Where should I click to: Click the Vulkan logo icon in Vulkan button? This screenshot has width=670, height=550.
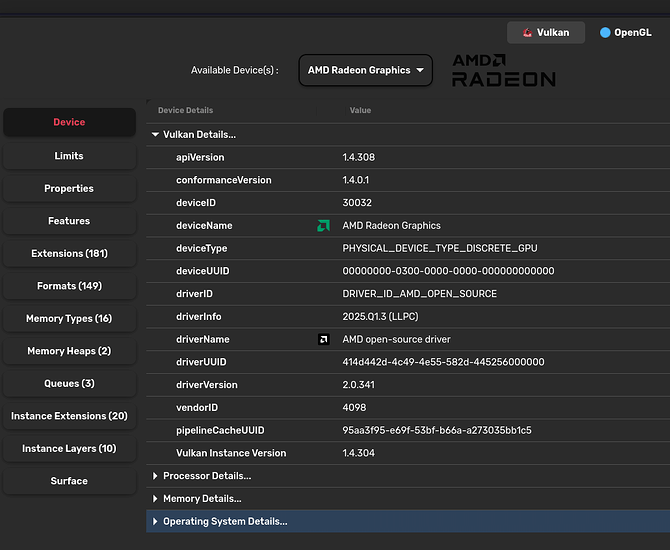click(527, 32)
